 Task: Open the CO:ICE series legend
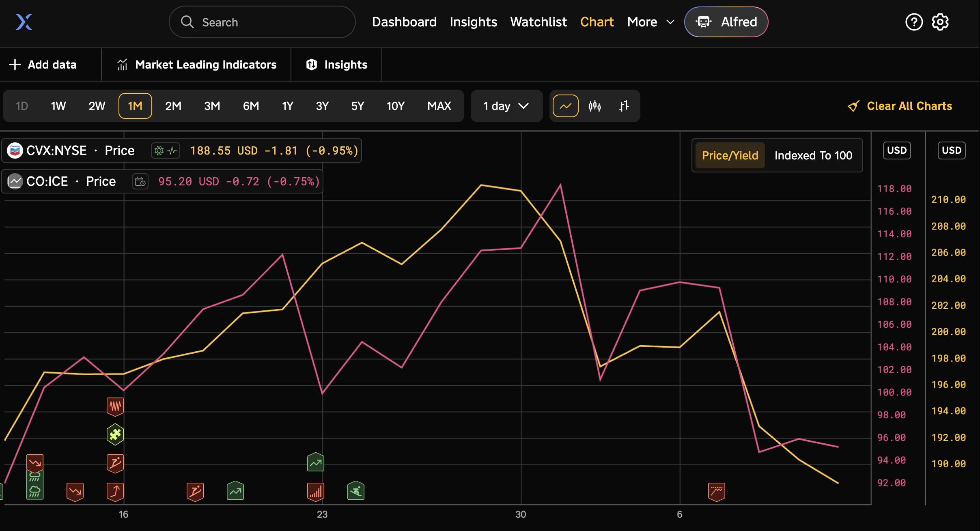(162, 181)
